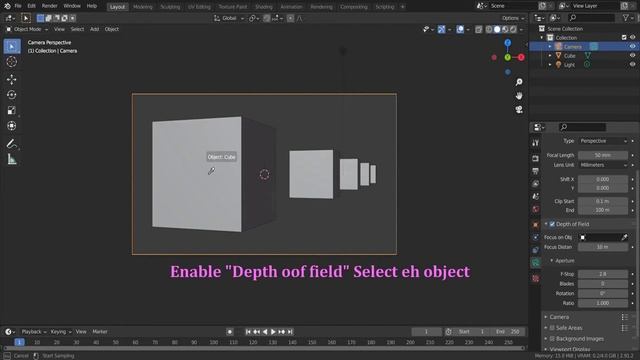Open the Render menu
The image size is (640, 360).
click(49, 6)
